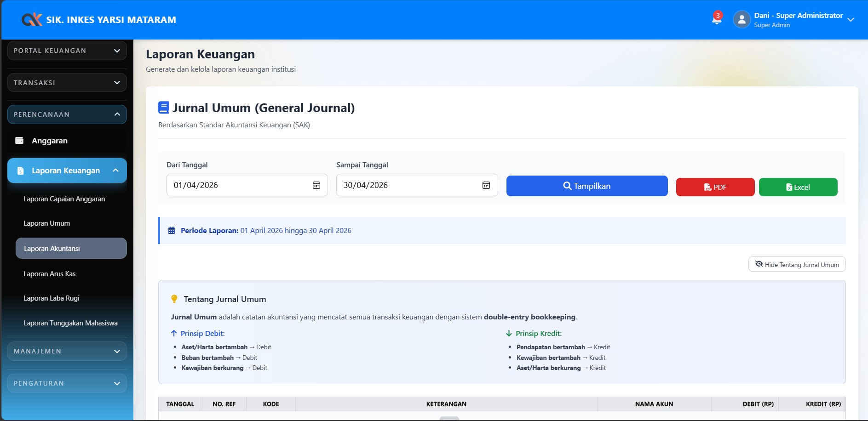Open Laporan Arus Kas menu item
Screen dimensions: 868x421
(50, 274)
